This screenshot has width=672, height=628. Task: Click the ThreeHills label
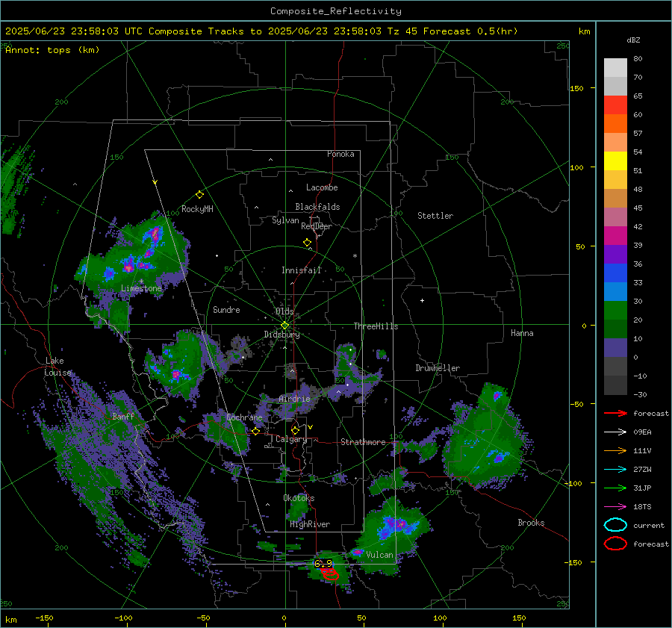tap(376, 326)
